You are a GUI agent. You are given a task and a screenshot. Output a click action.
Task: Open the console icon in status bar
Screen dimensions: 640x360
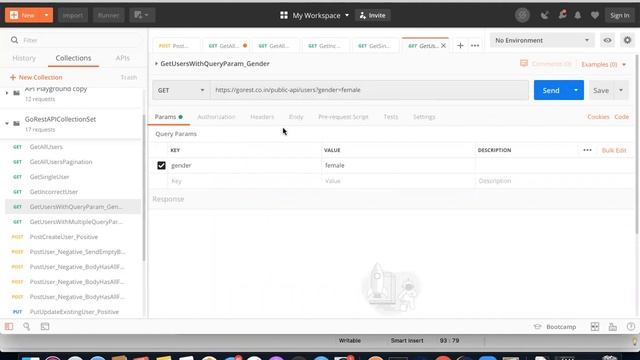(x=45, y=327)
